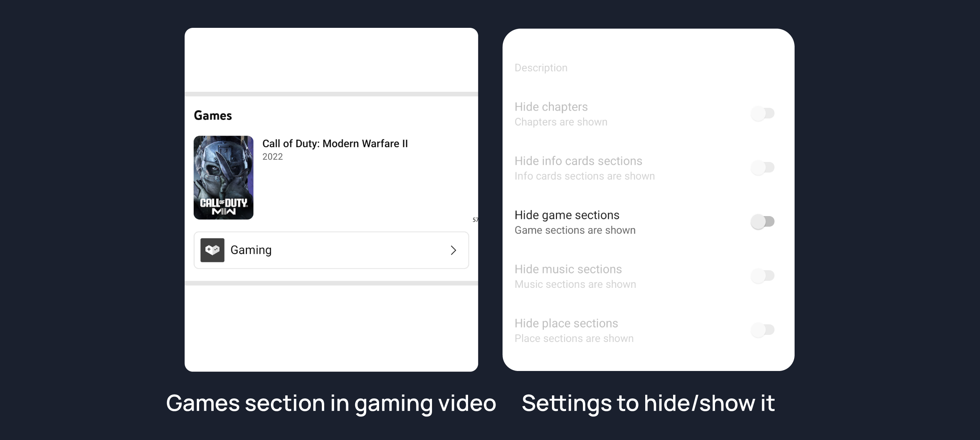Viewport: 980px width, 440px height.
Task: Click the Chapters are shown subtitle
Action: 561,122
